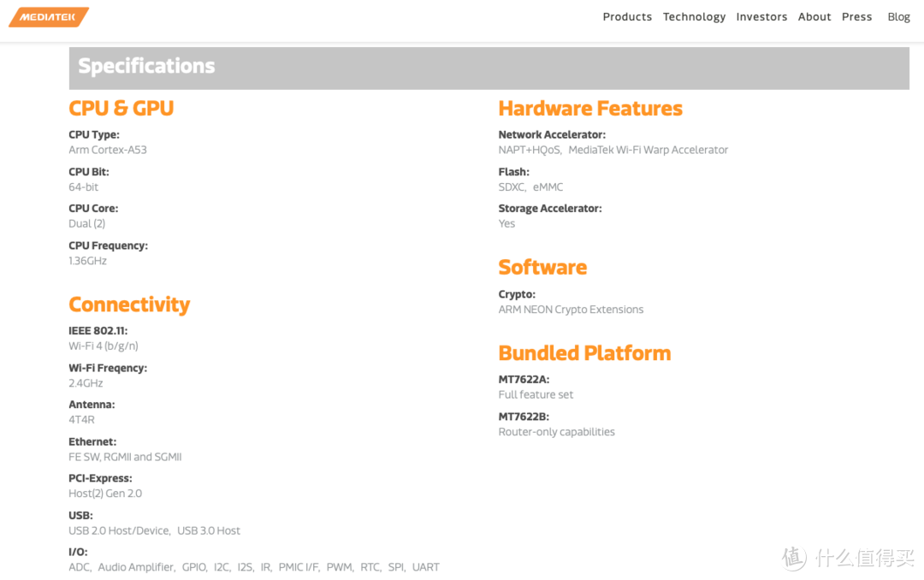The height and width of the screenshot is (580, 924).
Task: Click the MediaTek Wi-Fi Warp Accelerator text
Action: [x=648, y=150]
